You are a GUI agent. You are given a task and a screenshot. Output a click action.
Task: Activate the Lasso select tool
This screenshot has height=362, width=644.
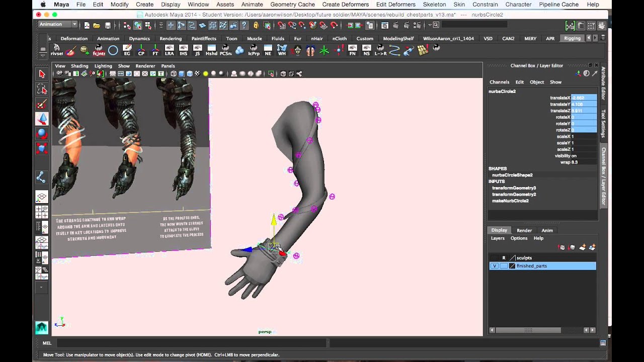click(x=42, y=89)
